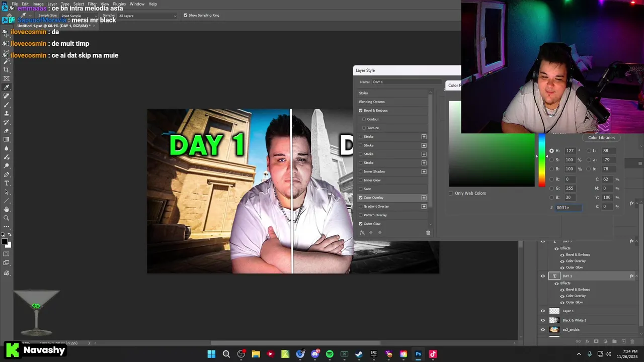Hide the DAY 1 text layer
The width and height of the screenshot is (644, 362).
tap(542, 276)
